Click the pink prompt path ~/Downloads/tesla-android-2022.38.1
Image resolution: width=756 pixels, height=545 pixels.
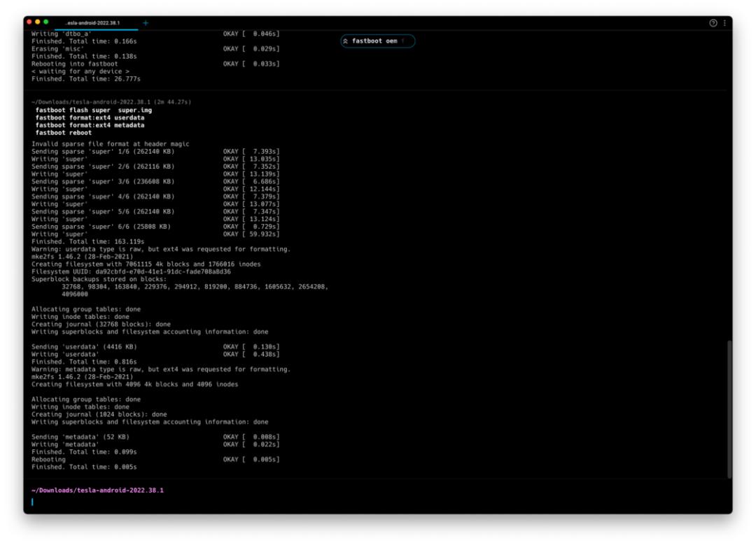[x=97, y=490]
